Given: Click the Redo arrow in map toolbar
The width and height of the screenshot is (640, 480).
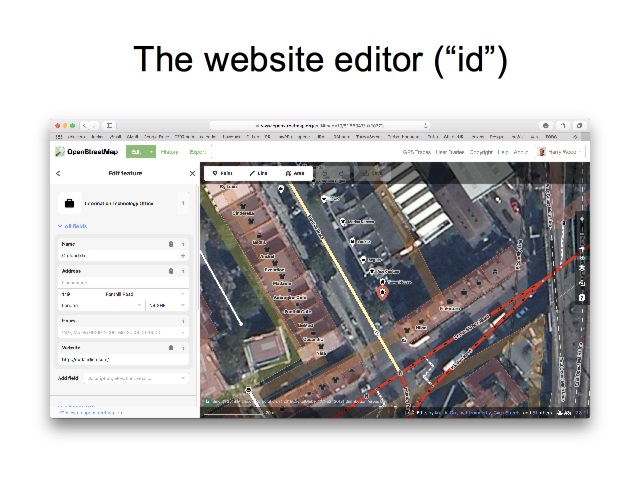Looking at the screenshot, I should point(341,173).
